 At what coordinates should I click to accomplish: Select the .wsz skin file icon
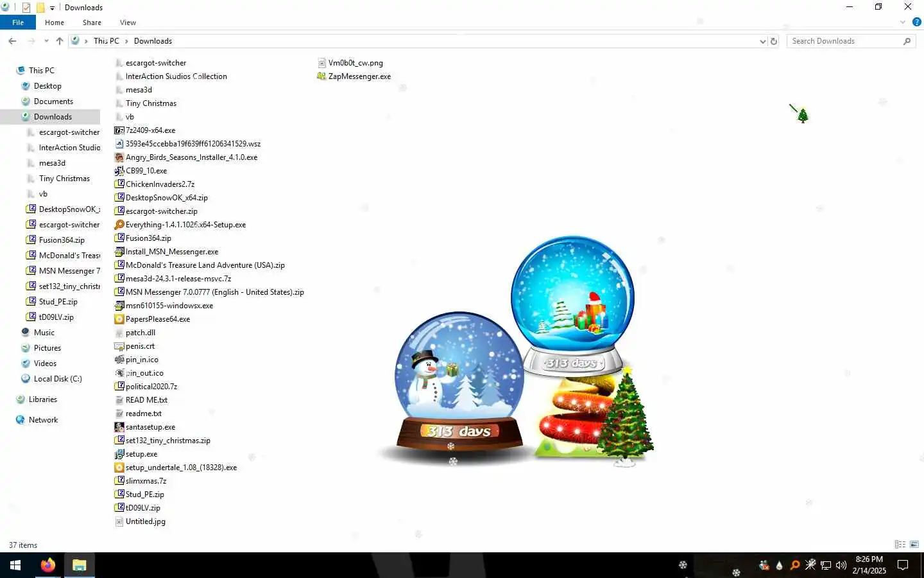[x=119, y=144]
